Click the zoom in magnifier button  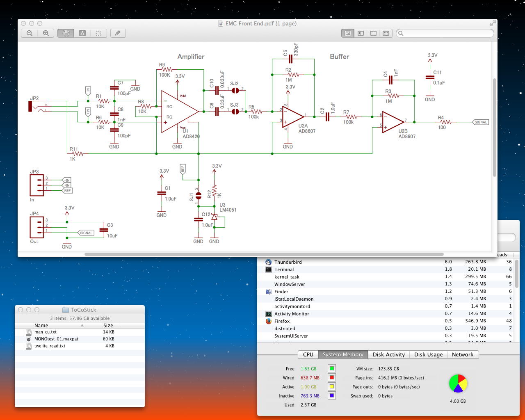click(46, 33)
